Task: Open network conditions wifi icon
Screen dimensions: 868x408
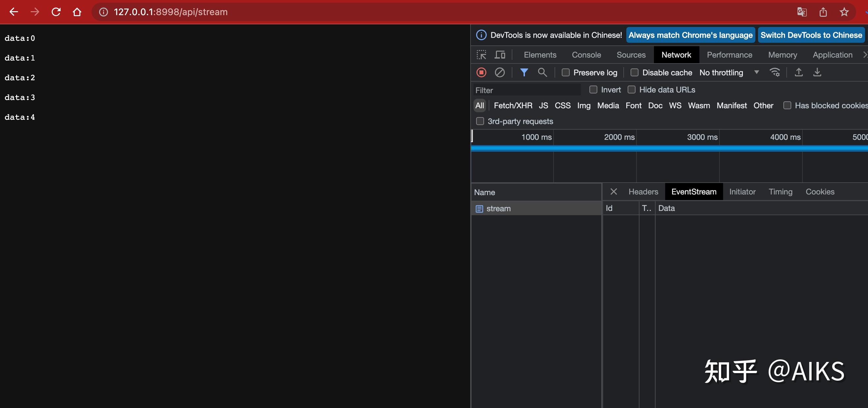Action: (x=775, y=72)
